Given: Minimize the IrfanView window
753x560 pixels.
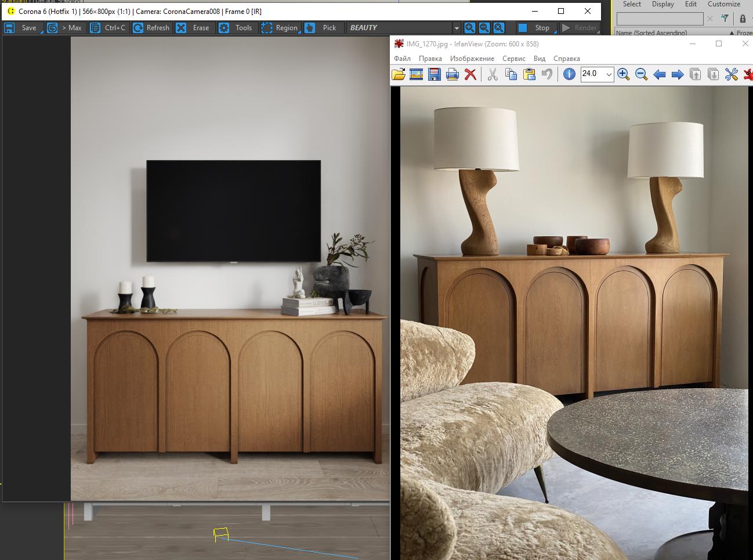Looking at the screenshot, I should (692, 44).
